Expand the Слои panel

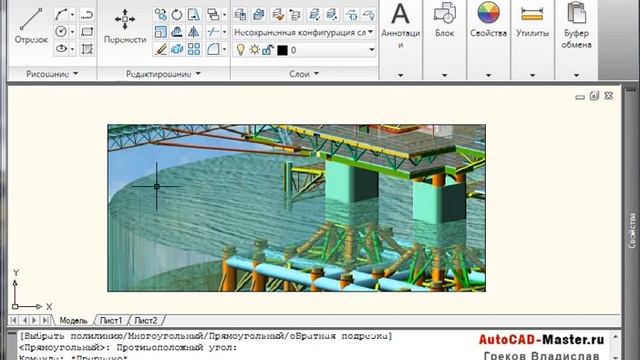pos(304,74)
